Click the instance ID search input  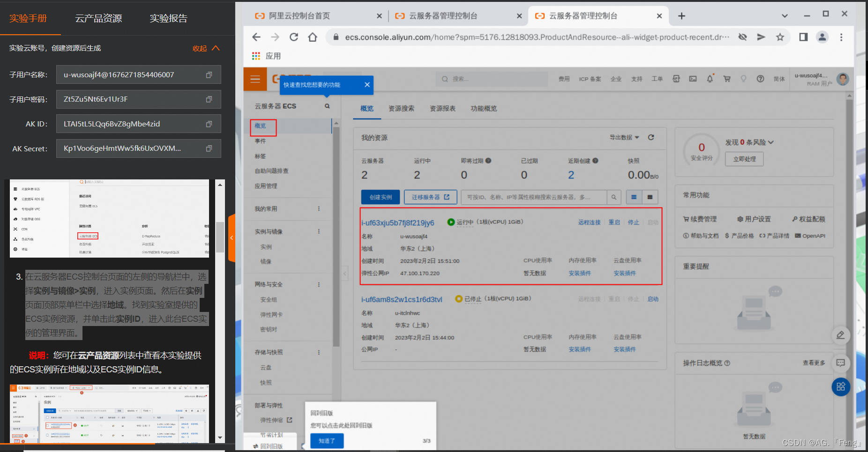(x=534, y=197)
